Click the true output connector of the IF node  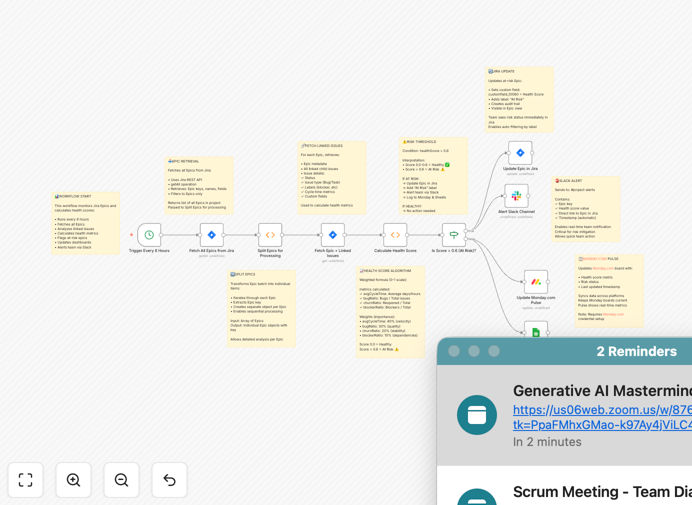[466, 230]
